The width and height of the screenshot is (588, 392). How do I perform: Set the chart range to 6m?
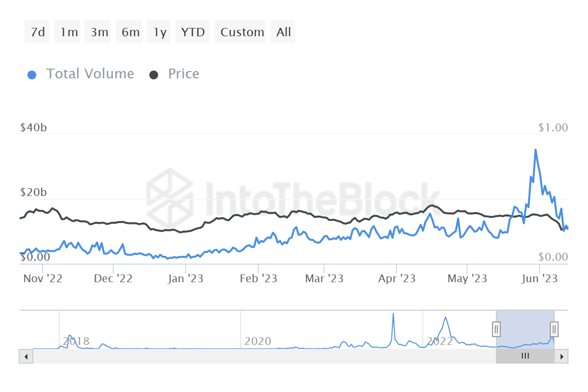[x=130, y=32]
